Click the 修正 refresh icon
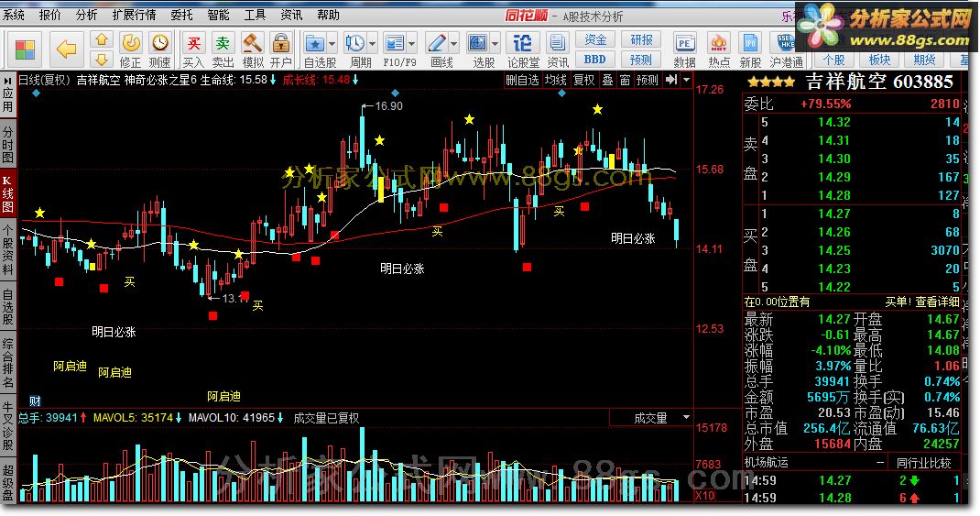The height and width of the screenshot is (516, 980). [131, 43]
